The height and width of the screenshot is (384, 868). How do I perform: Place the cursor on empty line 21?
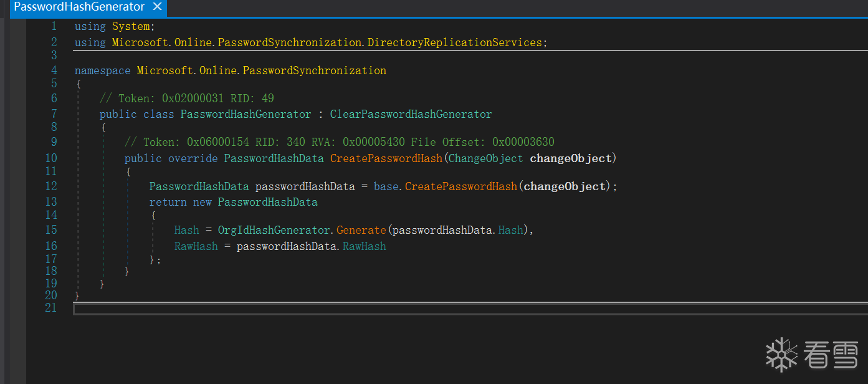tap(374, 309)
